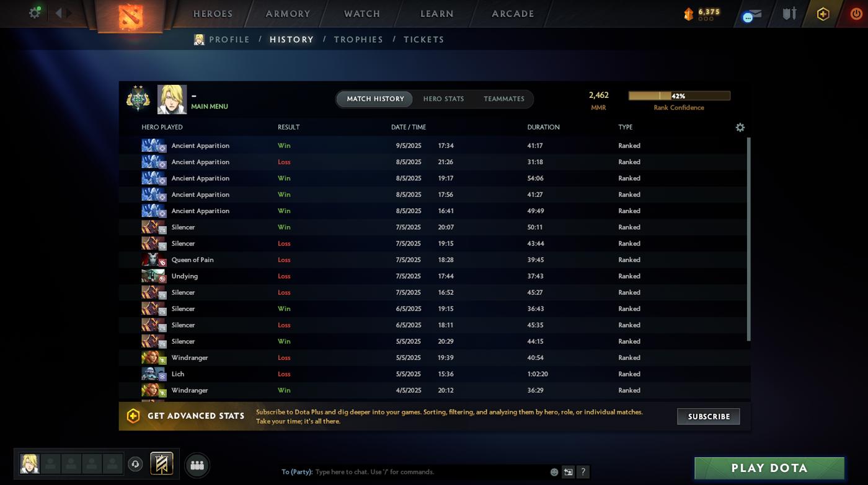This screenshot has width=868, height=485.
Task: Open the Heroes menu
Action: tap(213, 14)
